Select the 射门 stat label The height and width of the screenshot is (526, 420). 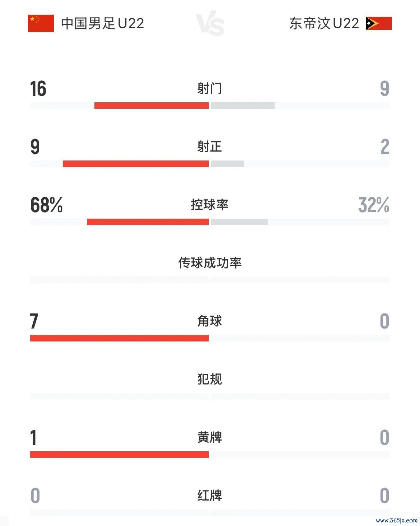[210, 88]
